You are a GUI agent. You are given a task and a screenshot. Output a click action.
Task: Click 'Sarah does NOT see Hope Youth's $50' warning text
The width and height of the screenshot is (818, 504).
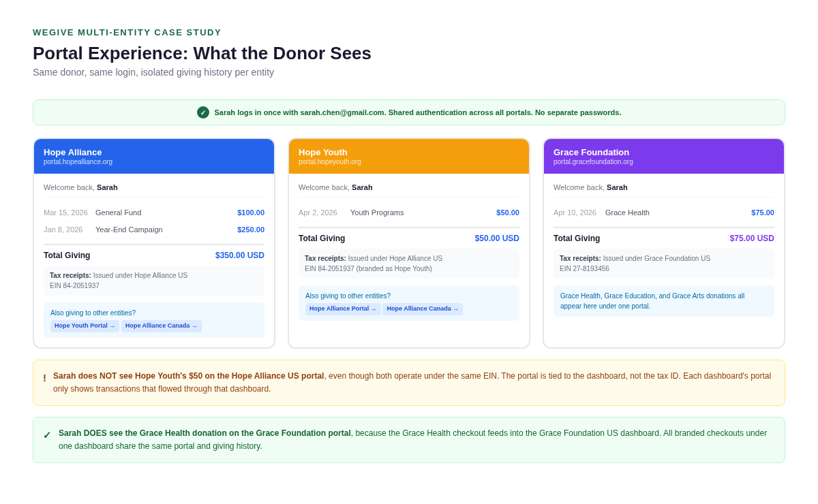point(189,376)
